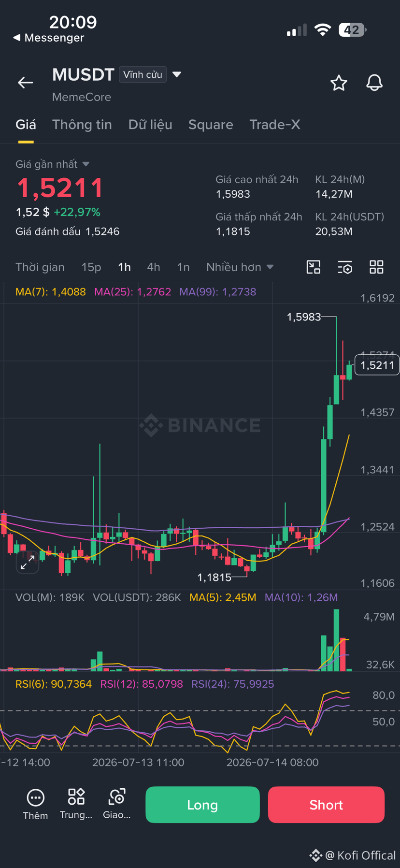Select the 4h timeframe

point(154,267)
